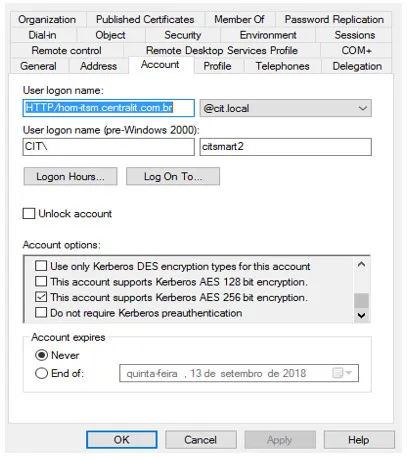The height and width of the screenshot is (459, 408).
Task: Go to the General tab
Action: coord(38,66)
